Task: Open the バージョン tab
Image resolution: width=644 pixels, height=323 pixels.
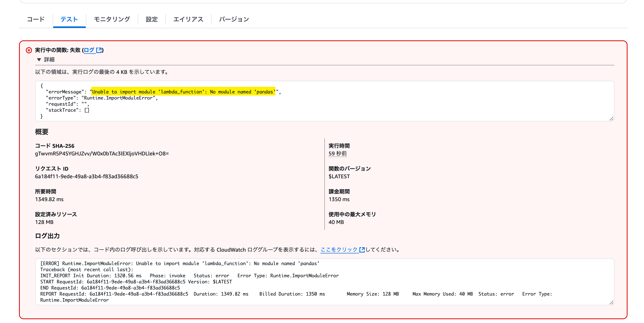Action: (x=234, y=19)
